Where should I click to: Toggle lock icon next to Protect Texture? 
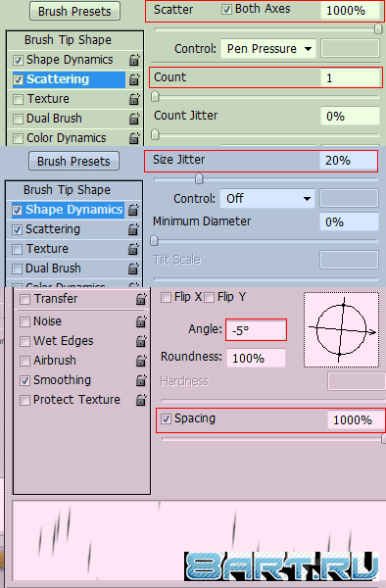(141, 400)
